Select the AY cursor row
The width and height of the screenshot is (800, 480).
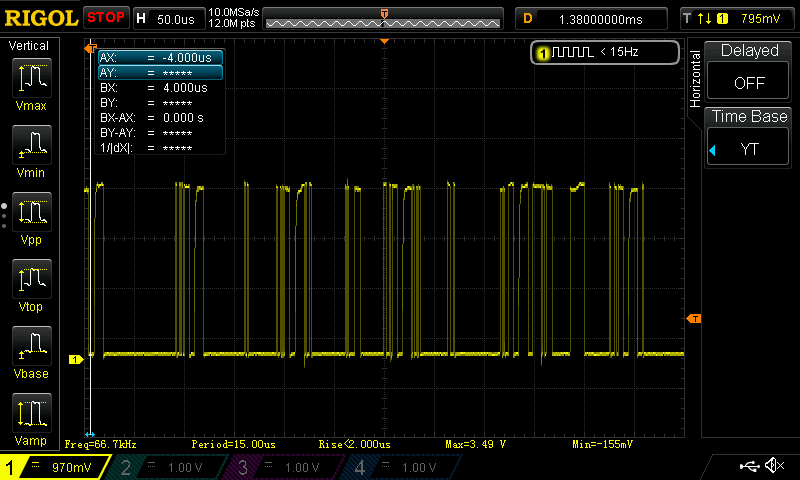(x=160, y=73)
